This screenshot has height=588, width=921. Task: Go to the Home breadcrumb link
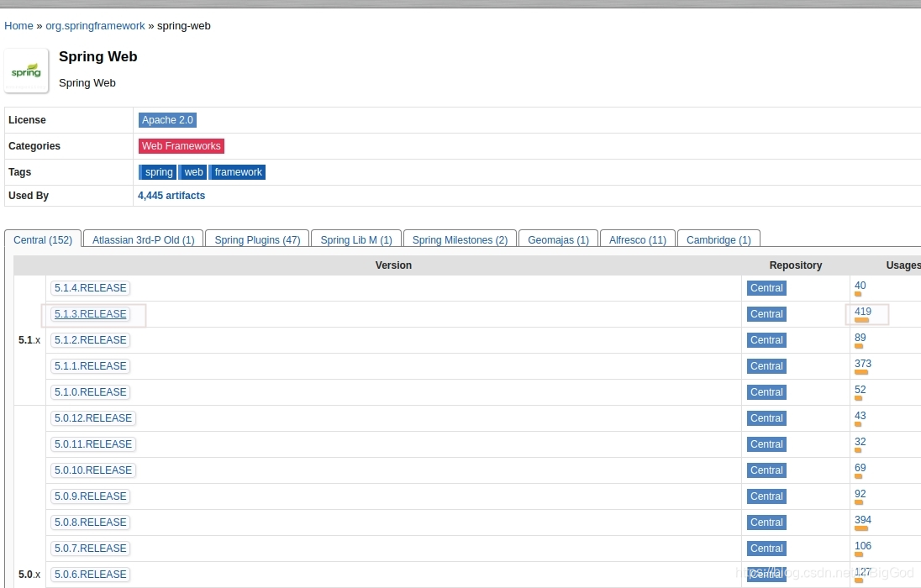[x=18, y=26]
